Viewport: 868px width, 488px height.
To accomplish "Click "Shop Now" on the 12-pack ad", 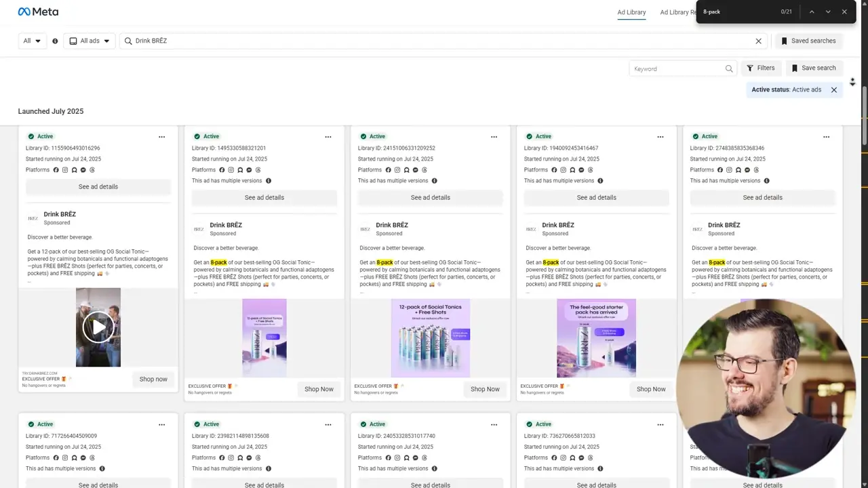I will pos(485,389).
